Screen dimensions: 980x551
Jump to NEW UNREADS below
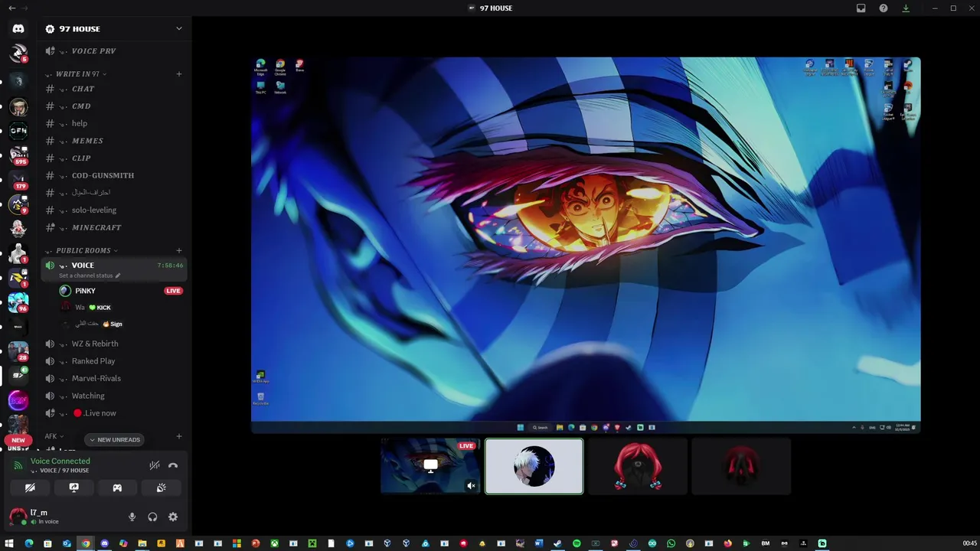point(115,440)
